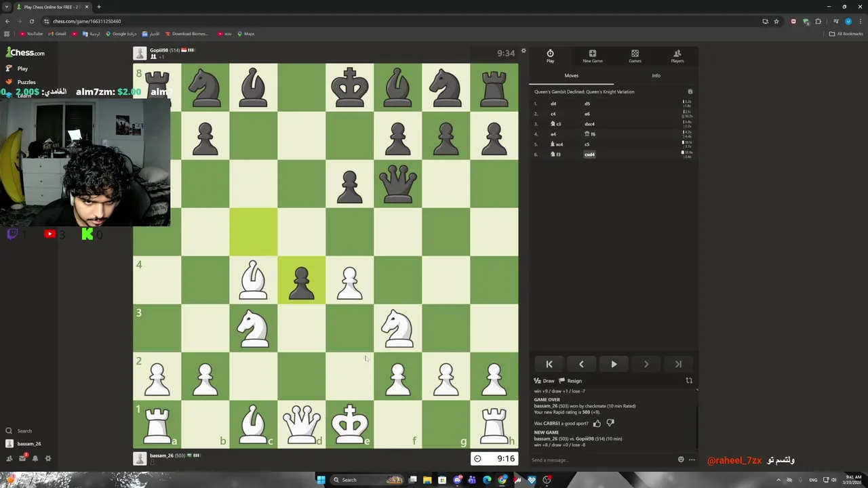Screen dimensions: 868x488
Task: Click the black queen on f6
Action: pos(397,184)
